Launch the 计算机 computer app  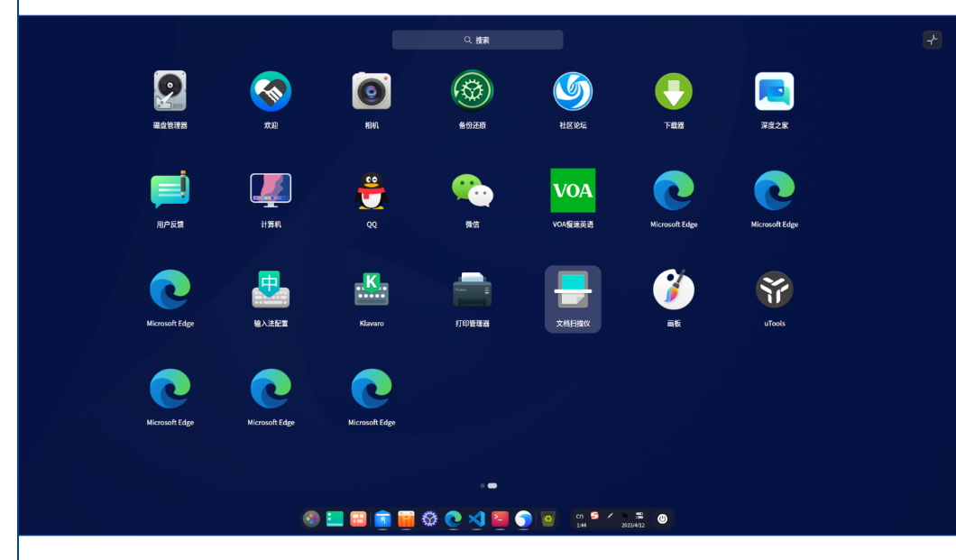tap(271, 190)
